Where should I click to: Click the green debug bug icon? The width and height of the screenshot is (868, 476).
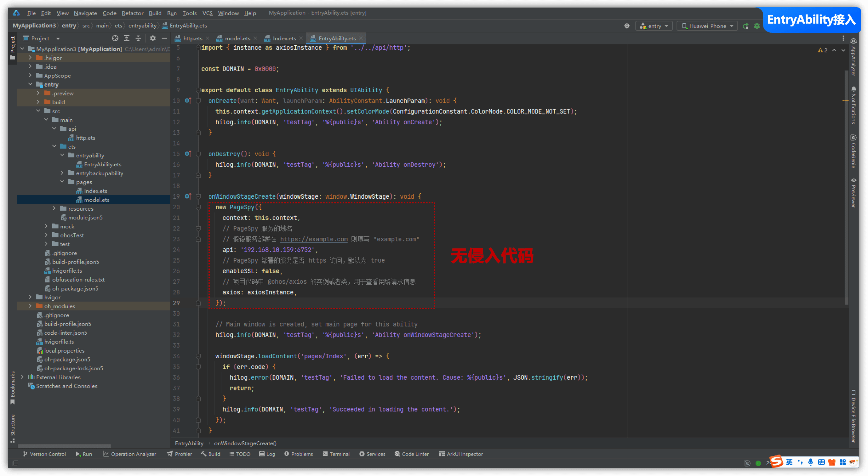[757, 26]
